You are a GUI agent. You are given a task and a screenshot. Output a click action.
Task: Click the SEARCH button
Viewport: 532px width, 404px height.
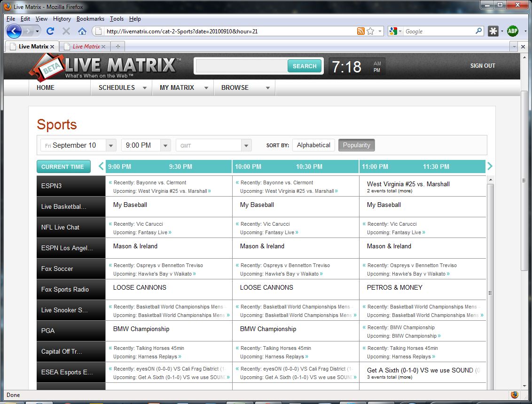305,66
